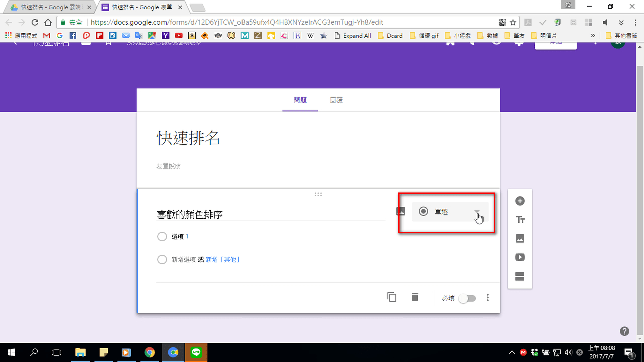The image size is (644, 362).
Task: Open Task View on the taskbar
Action: [x=57, y=352]
